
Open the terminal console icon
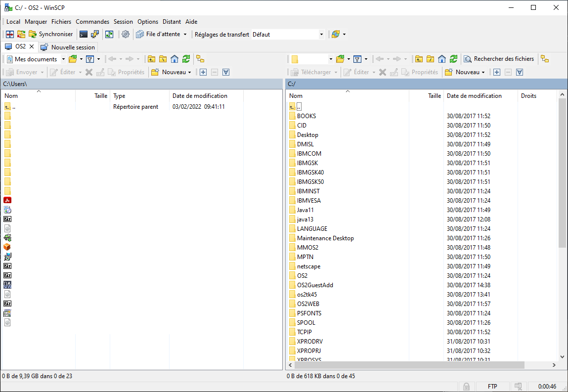click(84, 34)
